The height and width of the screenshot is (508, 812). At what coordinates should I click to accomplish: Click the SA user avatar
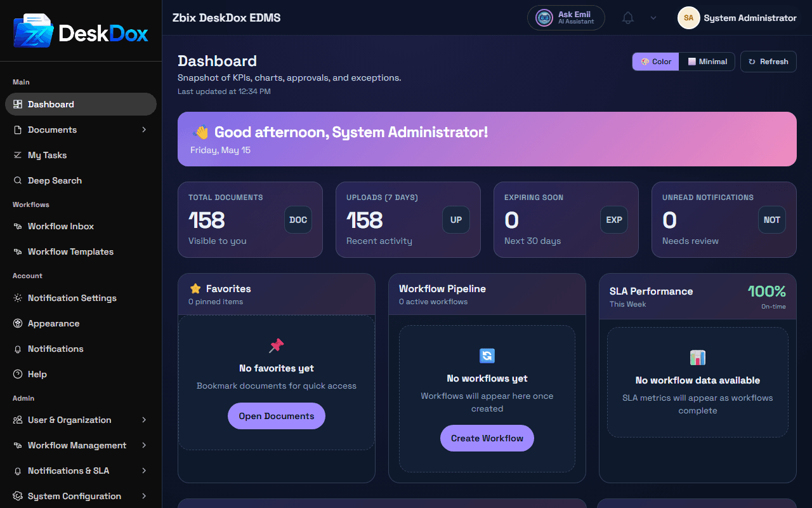pyautogui.click(x=689, y=18)
